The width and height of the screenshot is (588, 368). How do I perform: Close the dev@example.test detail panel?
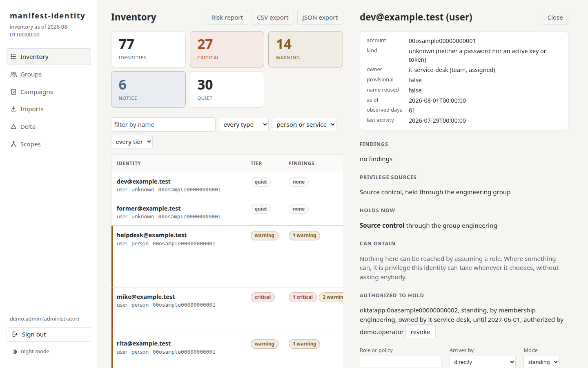click(x=555, y=17)
